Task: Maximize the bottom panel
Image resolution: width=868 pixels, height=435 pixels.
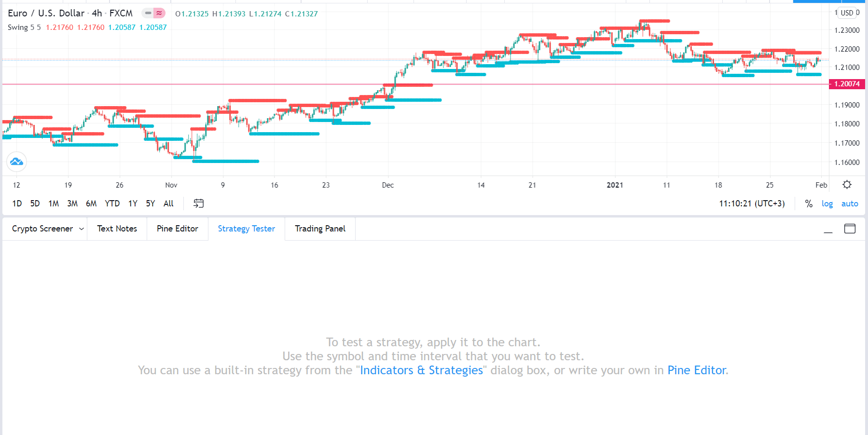Action: (x=850, y=229)
